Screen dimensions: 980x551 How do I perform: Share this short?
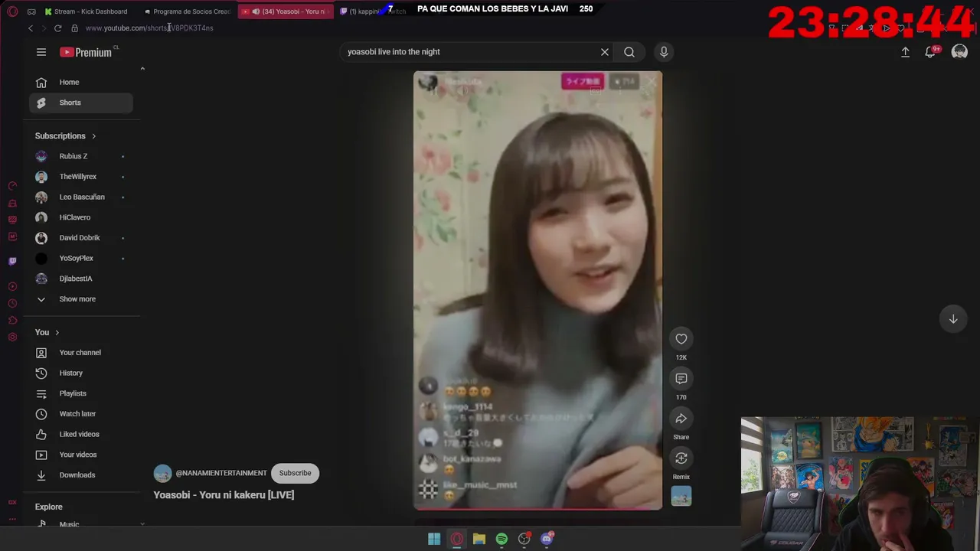click(x=681, y=419)
